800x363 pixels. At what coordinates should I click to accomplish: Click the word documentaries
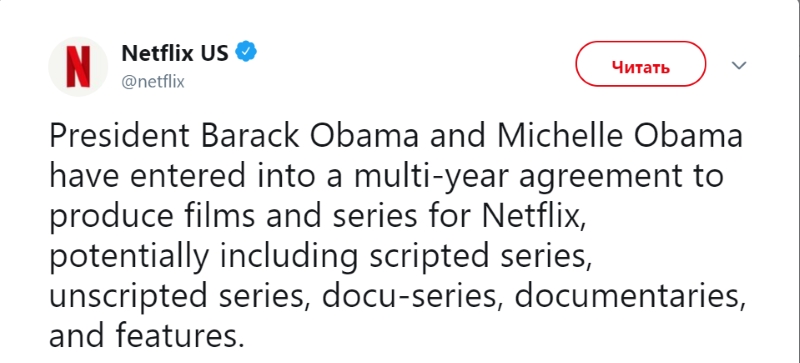pos(626,298)
